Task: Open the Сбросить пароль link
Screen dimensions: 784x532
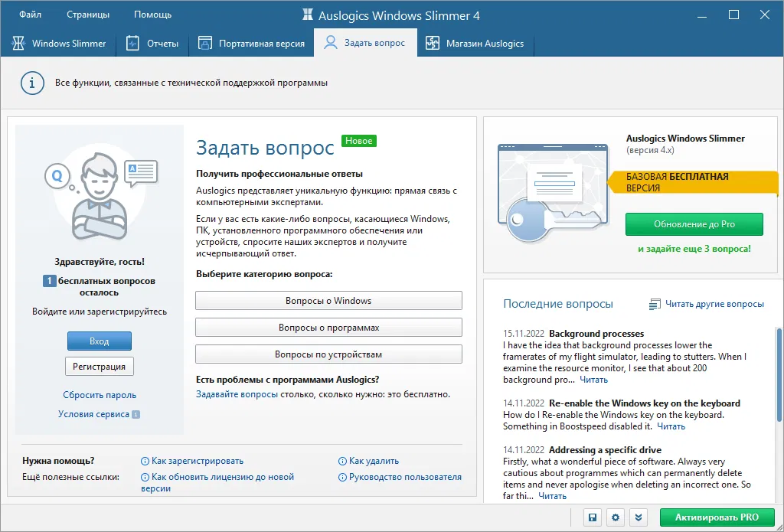Action: click(100, 395)
